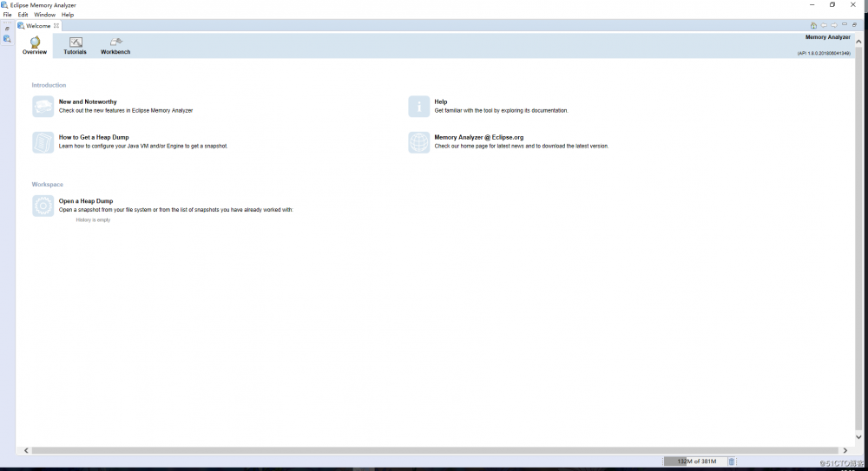Open the heap dump view icon in left trim
This screenshot has height=471, width=868.
click(x=7, y=39)
